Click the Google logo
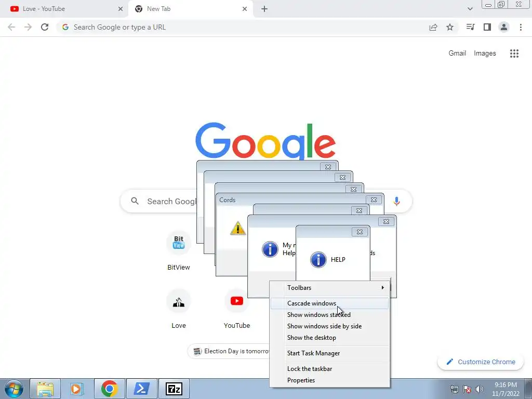The height and width of the screenshot is (399, 532). 265,141
